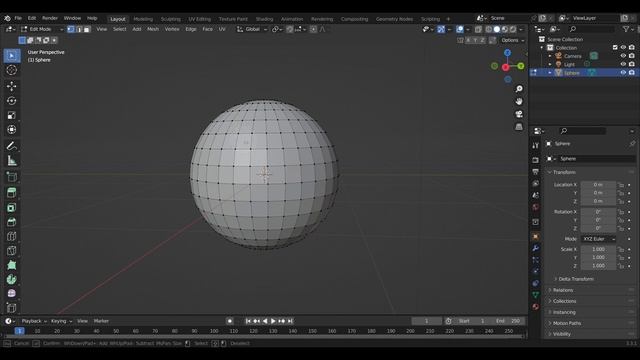Viewport: 640px width, 360px height.
Task: Open the Vertex menu in viewport header
Action: tap(172, 29)
